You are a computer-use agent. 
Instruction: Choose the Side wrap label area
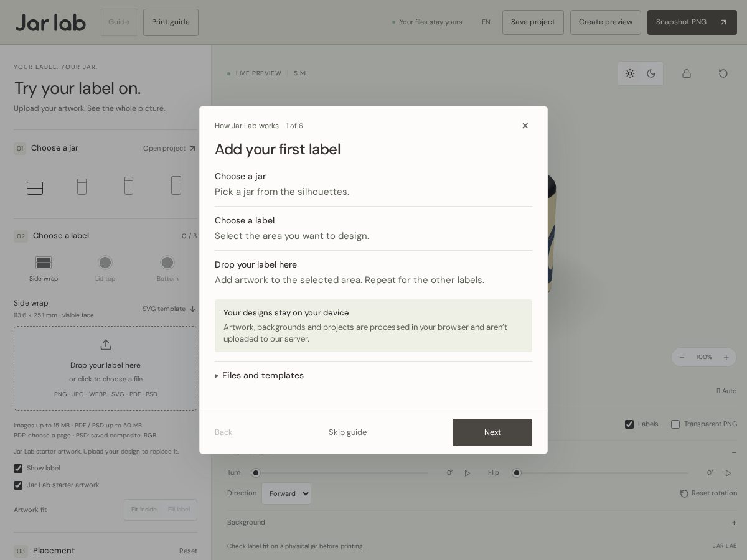tap(44, 269)
